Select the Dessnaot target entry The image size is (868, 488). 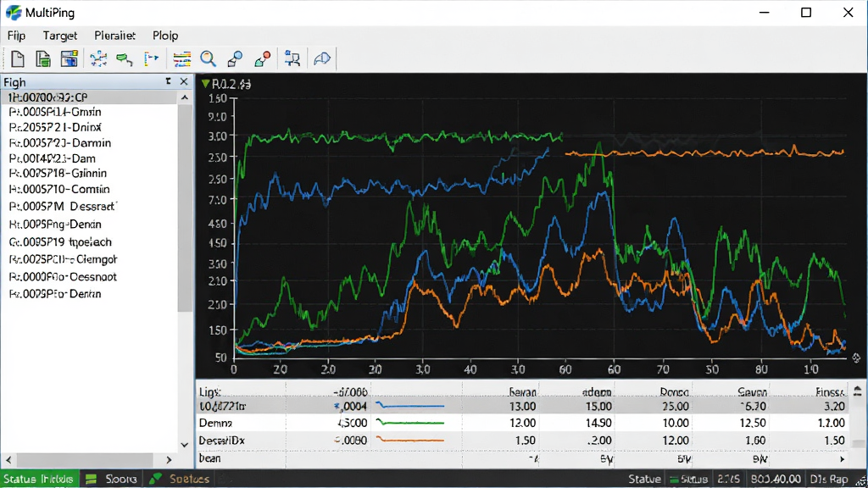coord(63,277)
